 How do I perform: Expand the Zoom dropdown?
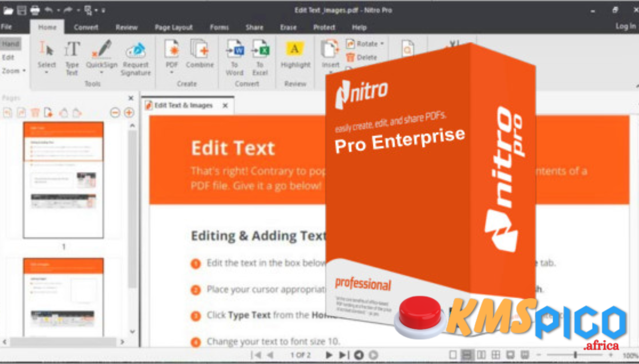tap(13, 71)
